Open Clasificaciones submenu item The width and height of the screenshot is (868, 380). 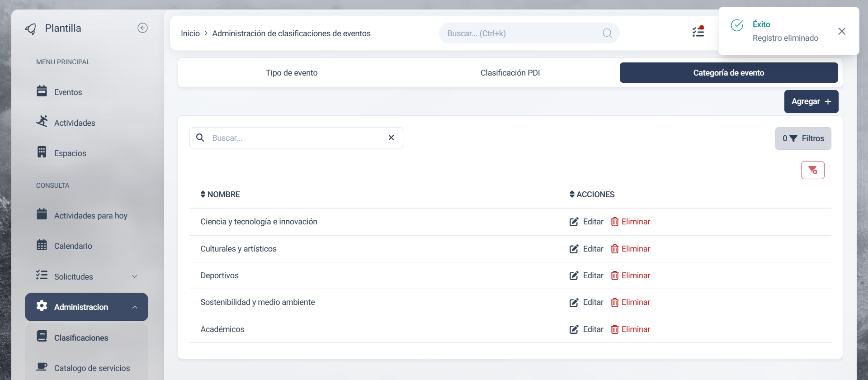86,337
